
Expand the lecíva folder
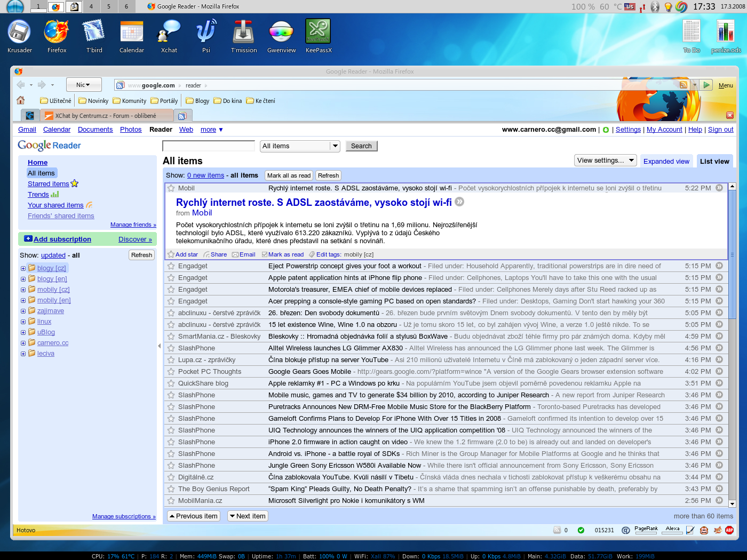(23, 354)
